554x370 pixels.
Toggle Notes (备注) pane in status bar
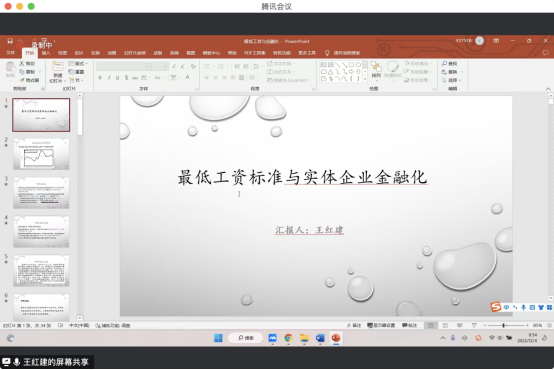pyautogui.click(x=354, y=325)
